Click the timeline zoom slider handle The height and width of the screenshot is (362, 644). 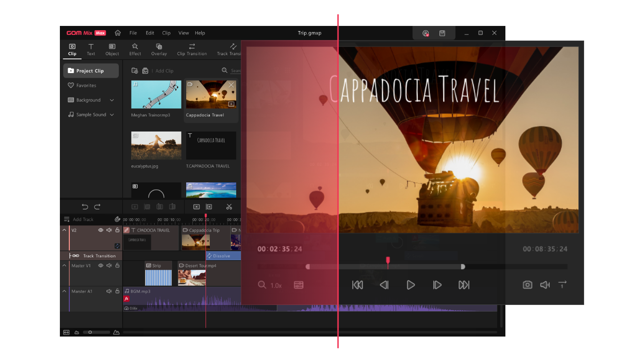click(90, 332)
